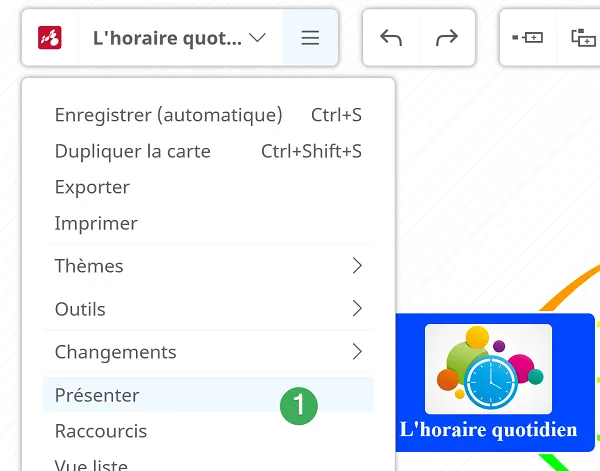Expand the map title dropdown chevron

(257, 37)
